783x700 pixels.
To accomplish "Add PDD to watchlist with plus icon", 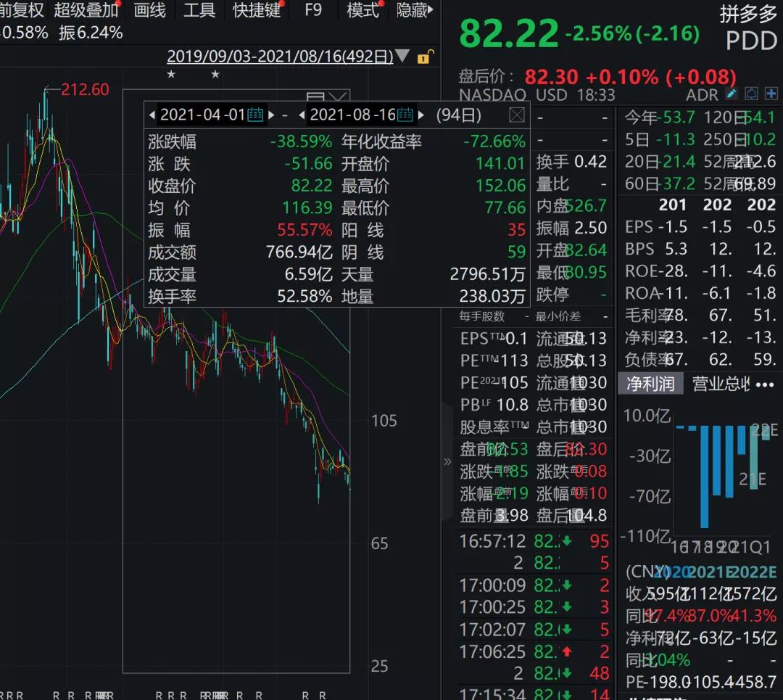I will tap(771, 94).
